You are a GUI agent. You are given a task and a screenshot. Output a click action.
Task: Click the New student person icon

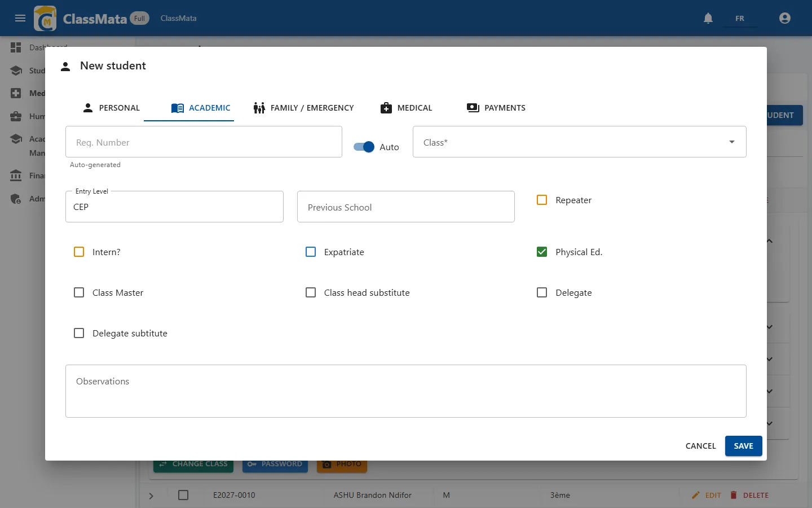[65, 67]
